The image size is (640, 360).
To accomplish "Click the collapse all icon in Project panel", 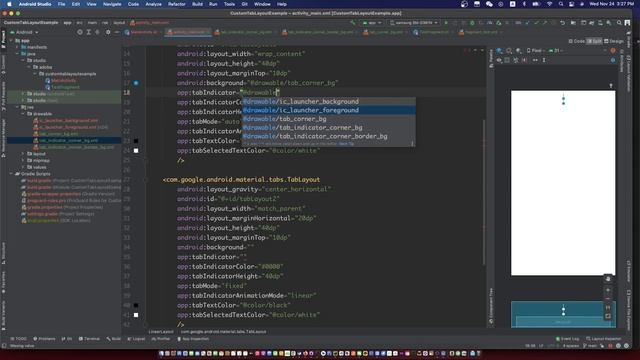I will pos(97,32).
